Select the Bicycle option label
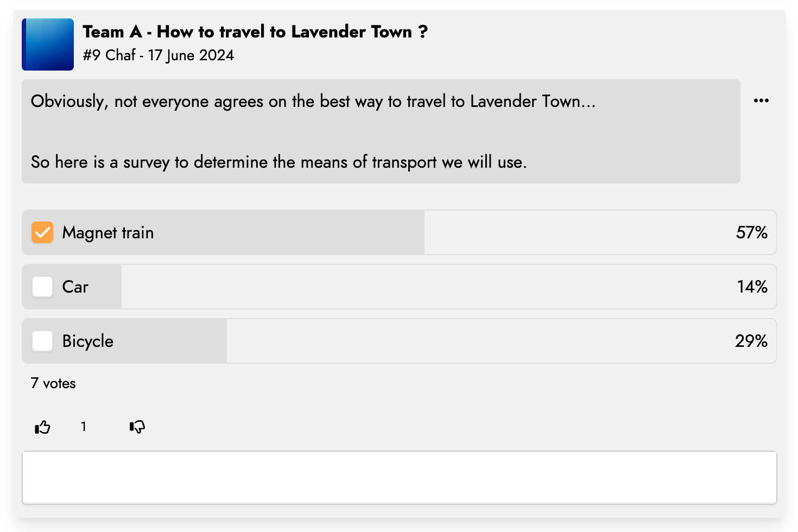Screen dimensions: 798x532 88,341
